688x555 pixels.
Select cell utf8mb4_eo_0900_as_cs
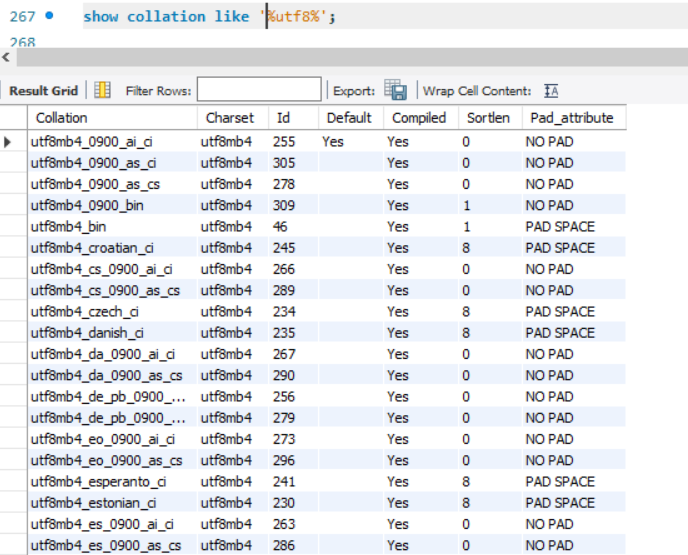tap(112, 461)
